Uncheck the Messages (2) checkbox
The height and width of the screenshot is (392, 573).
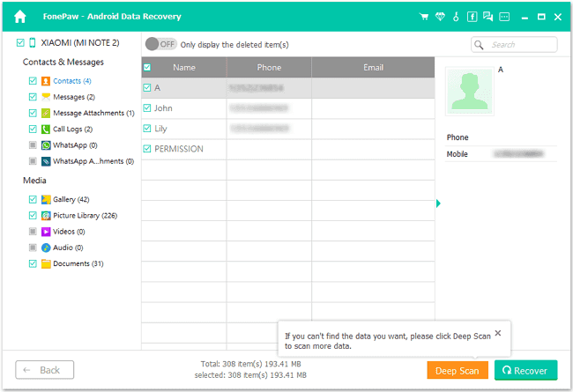tap(33, 97)
